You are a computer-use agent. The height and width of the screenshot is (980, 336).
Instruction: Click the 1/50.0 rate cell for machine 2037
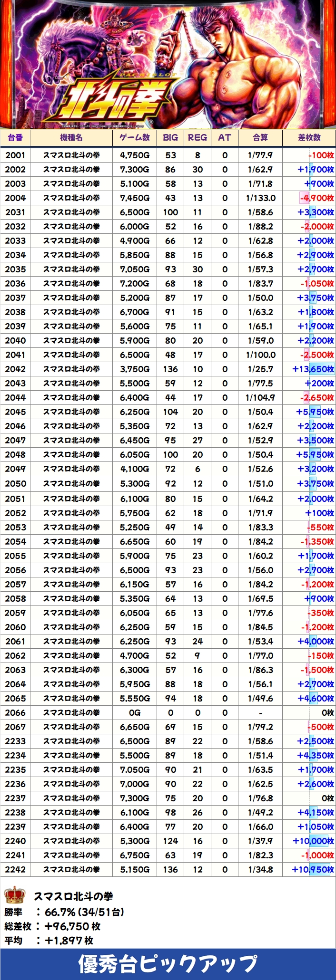tap(261, 298)
